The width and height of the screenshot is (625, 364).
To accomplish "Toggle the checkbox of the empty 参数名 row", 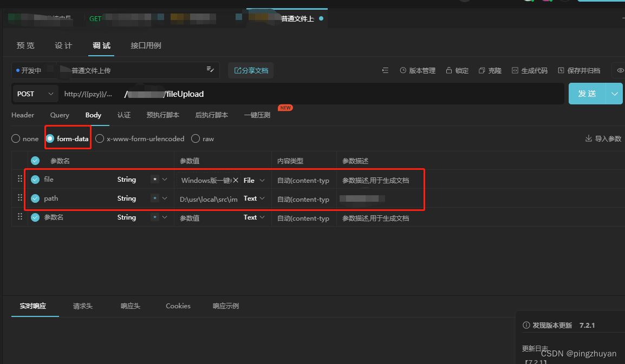I will coord(35,217).
